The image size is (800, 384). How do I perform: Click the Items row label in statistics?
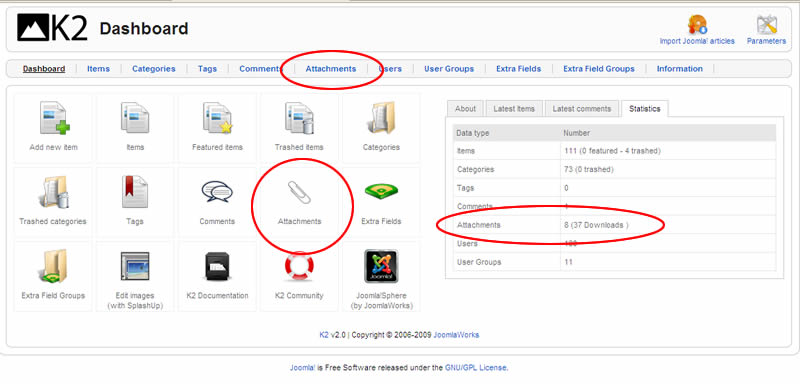pyautogui.click(x=466, y=151)
